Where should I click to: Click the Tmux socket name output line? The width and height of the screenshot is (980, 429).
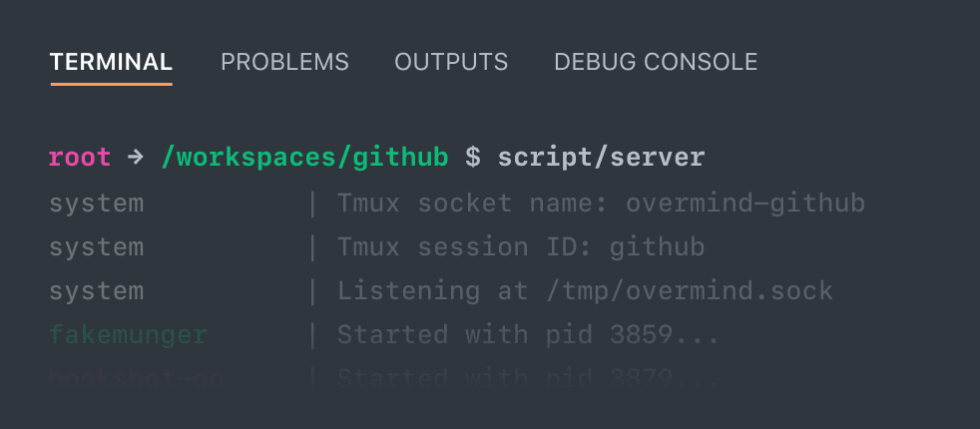[x=601, y=205]
